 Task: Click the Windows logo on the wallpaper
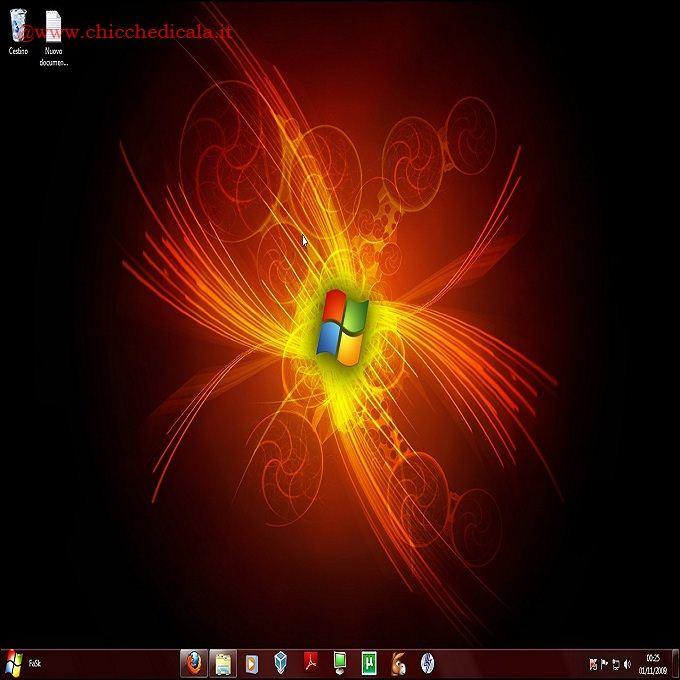click(x=342, y=328)
